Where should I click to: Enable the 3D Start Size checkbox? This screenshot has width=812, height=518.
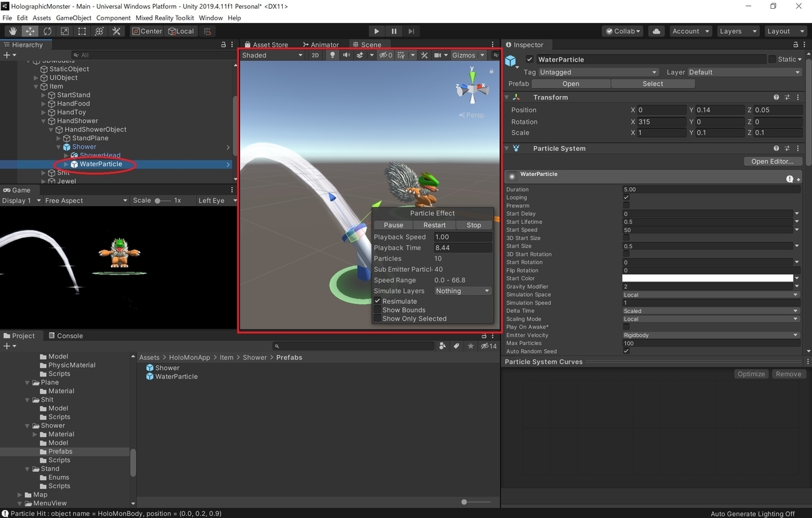point(626,238)
